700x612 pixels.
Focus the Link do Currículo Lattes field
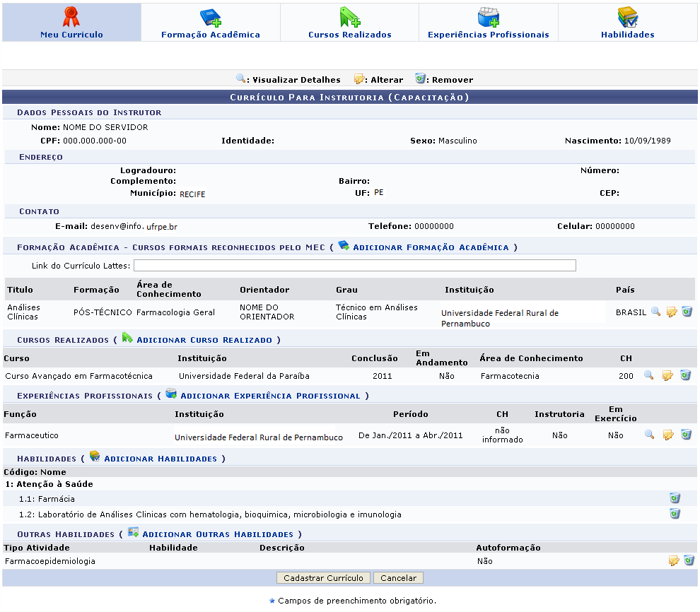click(354, 266)
